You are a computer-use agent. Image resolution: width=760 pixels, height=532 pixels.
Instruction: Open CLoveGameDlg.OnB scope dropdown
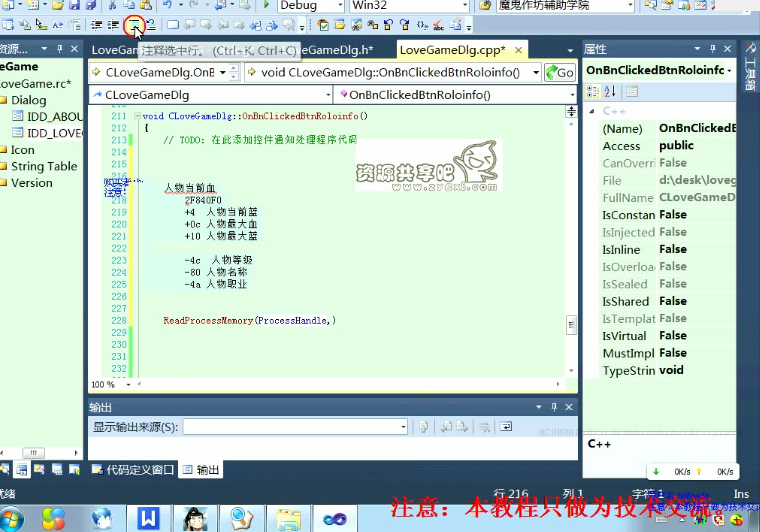(222, 73)
